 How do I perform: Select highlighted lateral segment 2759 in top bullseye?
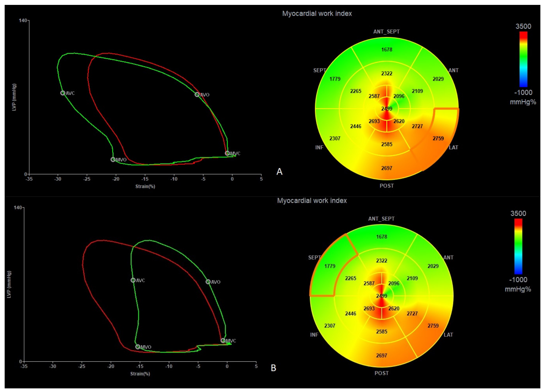pos(438,139)
